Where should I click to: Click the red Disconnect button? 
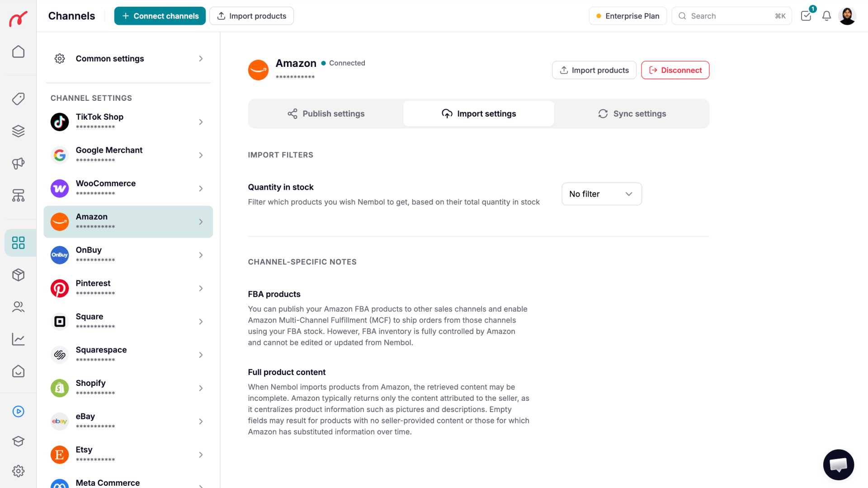[675, 70]
